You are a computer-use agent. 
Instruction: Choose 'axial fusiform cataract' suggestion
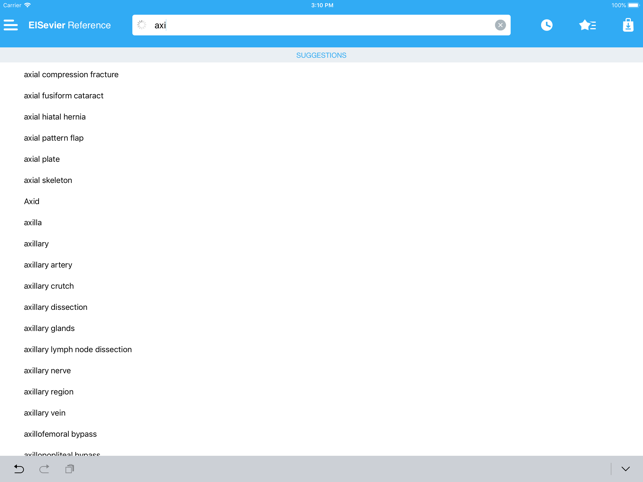64,96
